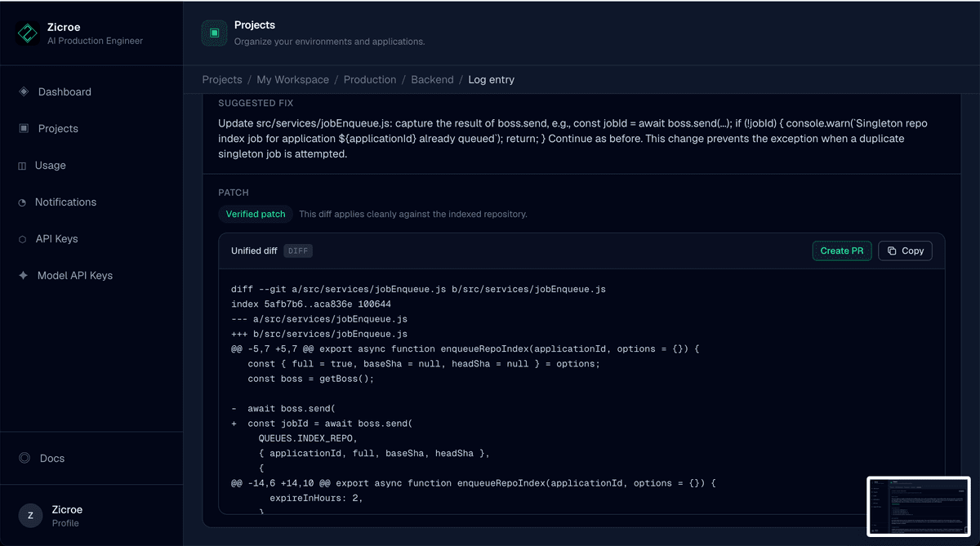Click the My Workspace breadcrumb
This screenshot has height=546, width=980.
point(292,80)
